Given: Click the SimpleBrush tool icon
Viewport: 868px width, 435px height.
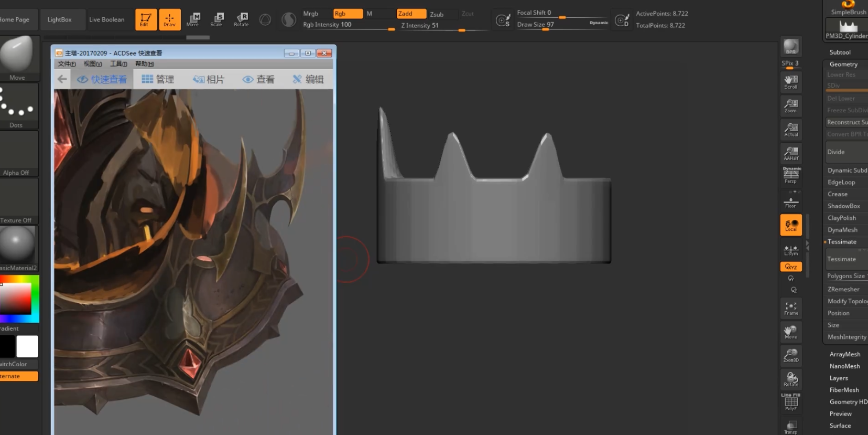Looking at the screenshot, I should point(847,8).
